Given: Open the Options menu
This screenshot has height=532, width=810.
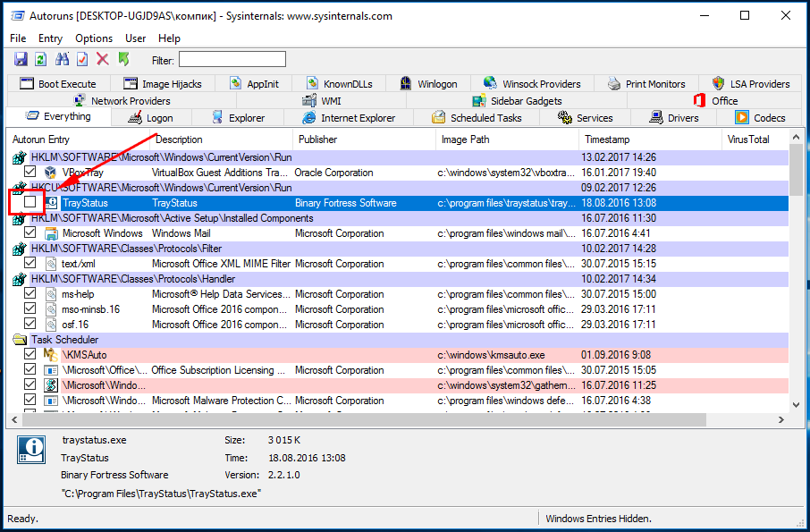Looking at the screenshot, I should click(x=94, y=38).
